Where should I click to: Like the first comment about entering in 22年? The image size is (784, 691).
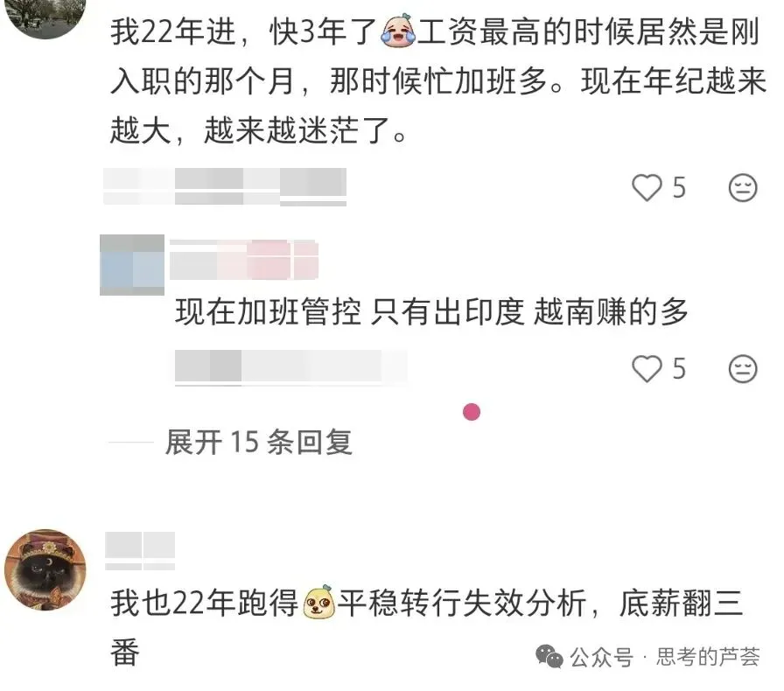pyautogui.click(x=647, y=188)
